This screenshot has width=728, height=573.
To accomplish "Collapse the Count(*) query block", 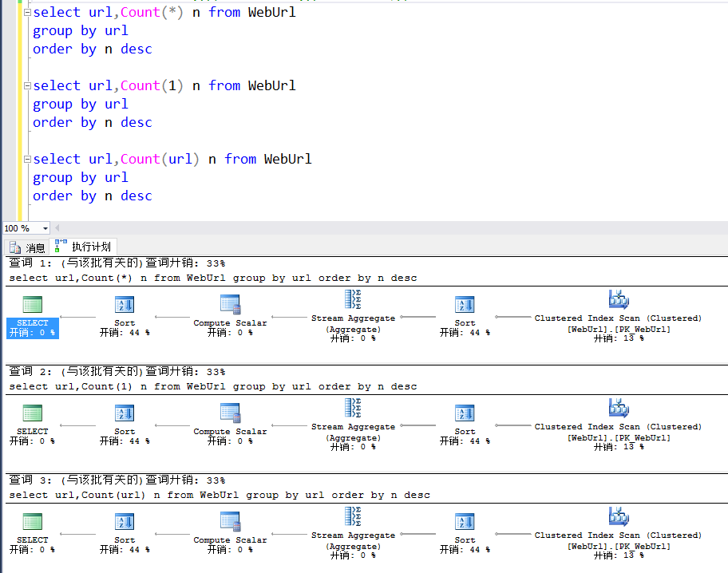I will click(27, 13).
